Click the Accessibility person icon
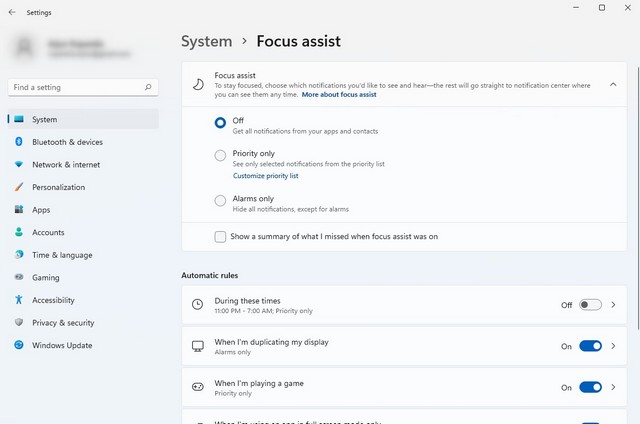This screenshot has width=640, height=424. 19,300
